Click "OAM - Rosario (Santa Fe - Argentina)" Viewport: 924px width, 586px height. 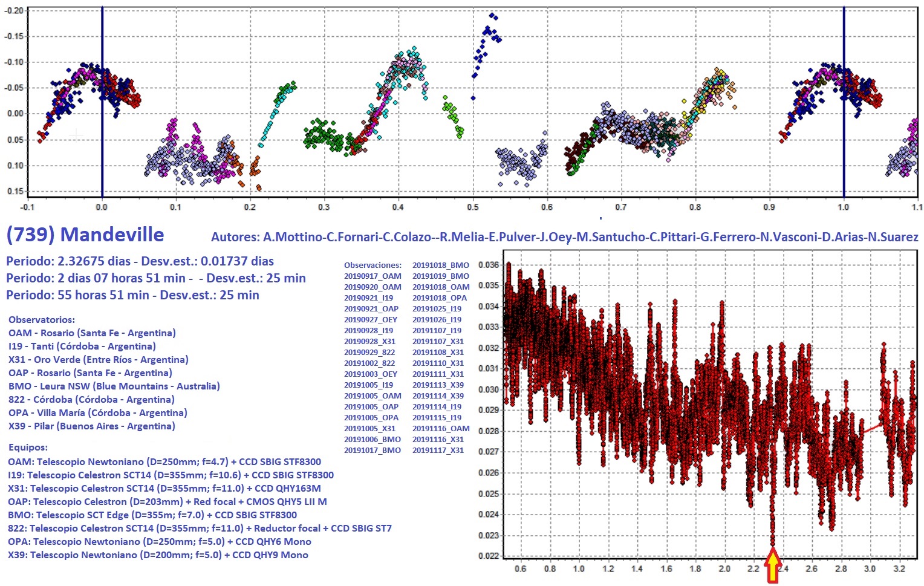[x=92, y=333]
